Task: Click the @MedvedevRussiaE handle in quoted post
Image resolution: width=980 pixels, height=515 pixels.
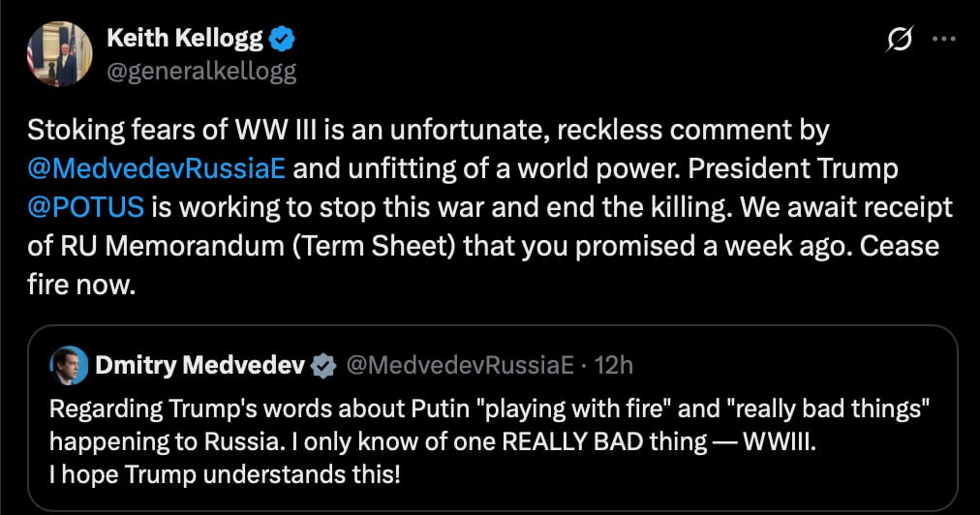Action: pyautogui.click(x=459, y=365)
